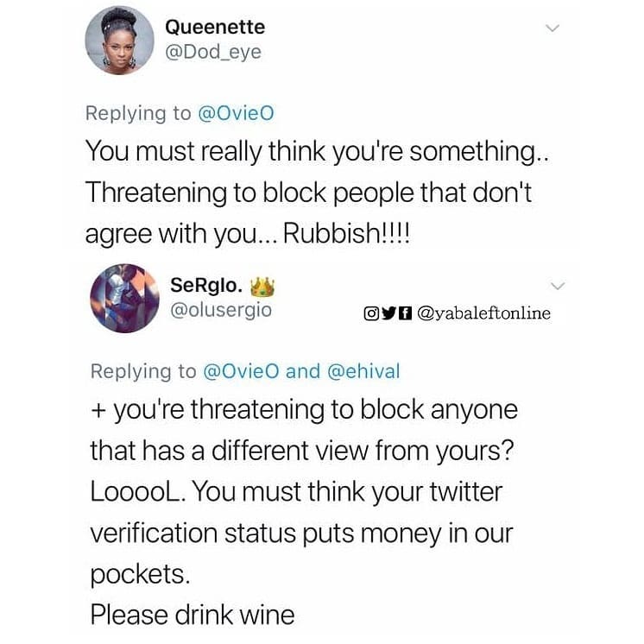Open @OvieO mention in Queenette's reply

(x=236, y=114)
